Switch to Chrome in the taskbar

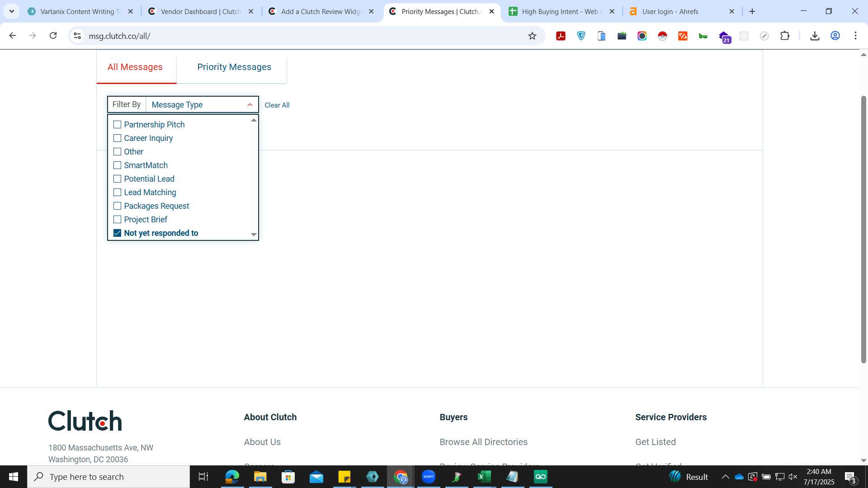click(401, 477)
